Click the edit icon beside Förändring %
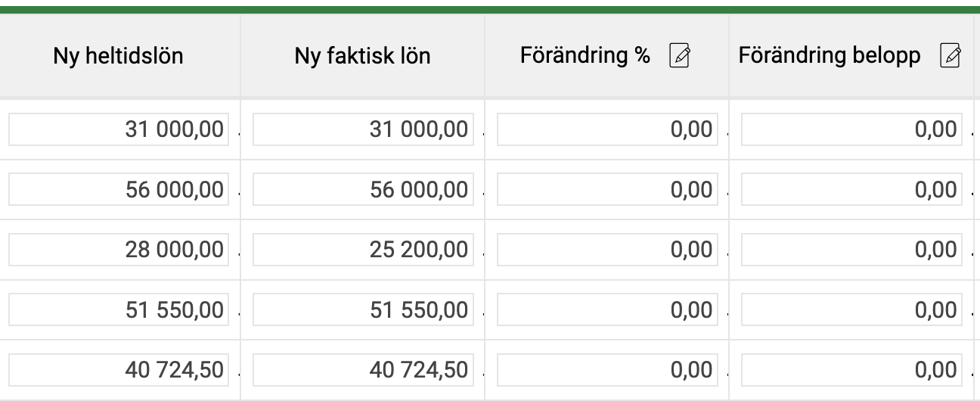This screenshot has height=401, width=980. tap(681, 56)
